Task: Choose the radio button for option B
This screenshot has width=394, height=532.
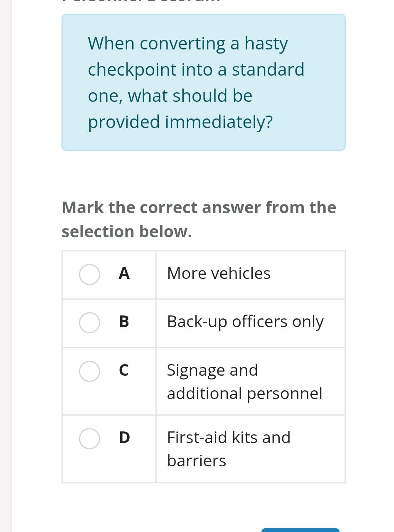Action: 89,323
